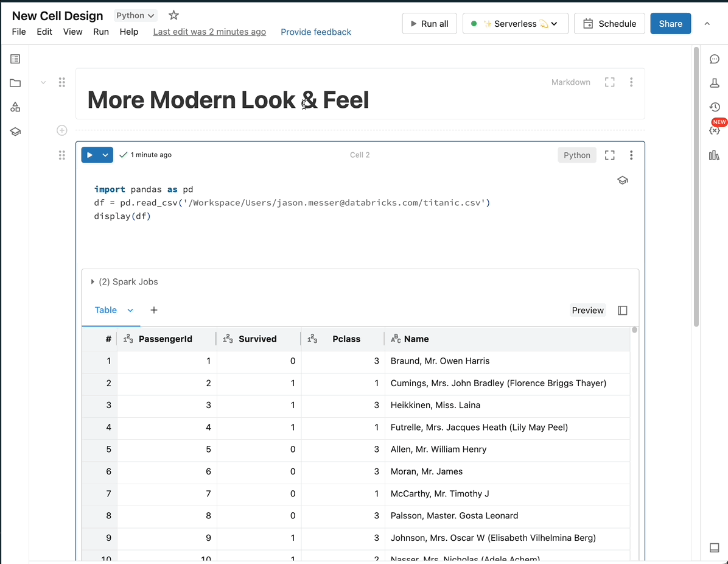Open the notebook Python language dropdown
The height and width of the screenshot is (564, 728).
(x=135, y=16)
